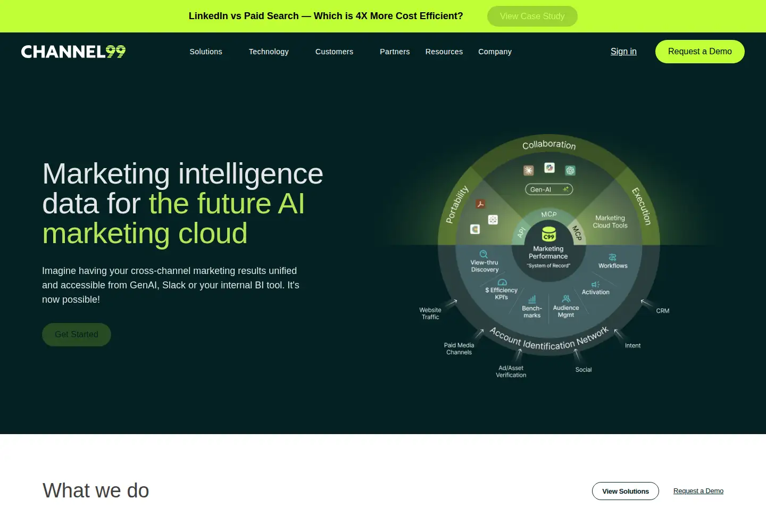Click the ChatGPT icon in the Collaboration segment

[570, 170]
